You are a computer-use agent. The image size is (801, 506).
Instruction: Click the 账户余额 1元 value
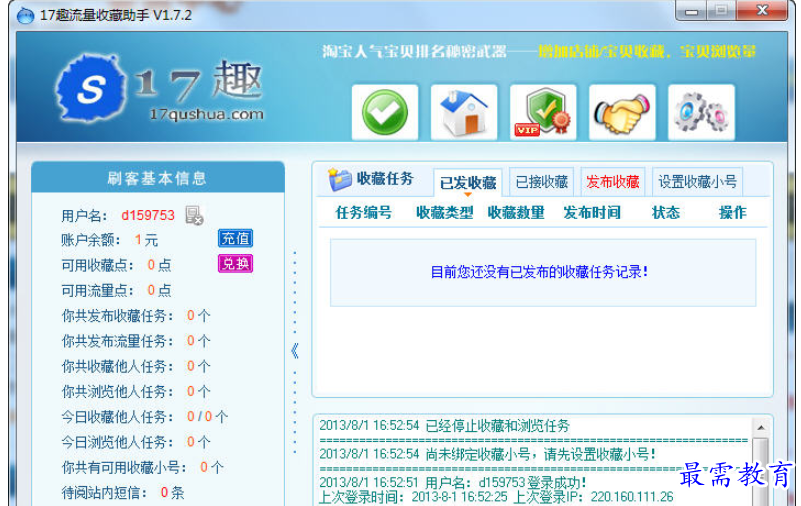[146, 240]
